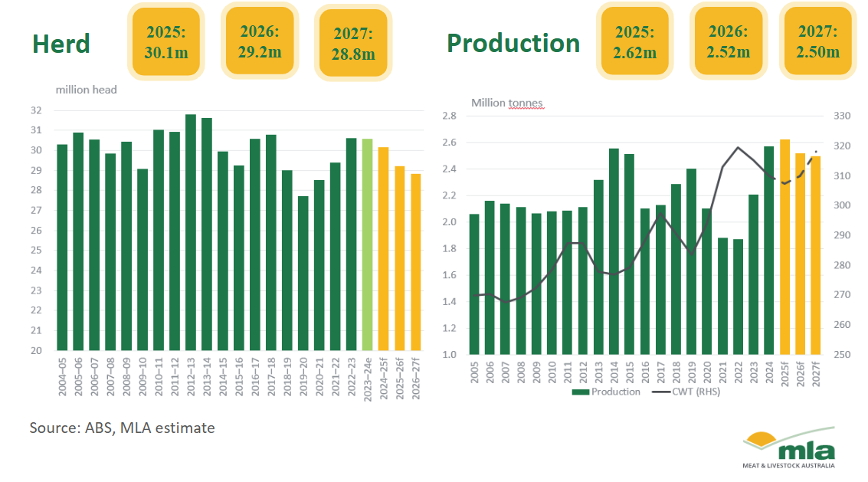Click the "250" label on the right axis
This screenshot has width=868, height=482.
coord(842,355)
